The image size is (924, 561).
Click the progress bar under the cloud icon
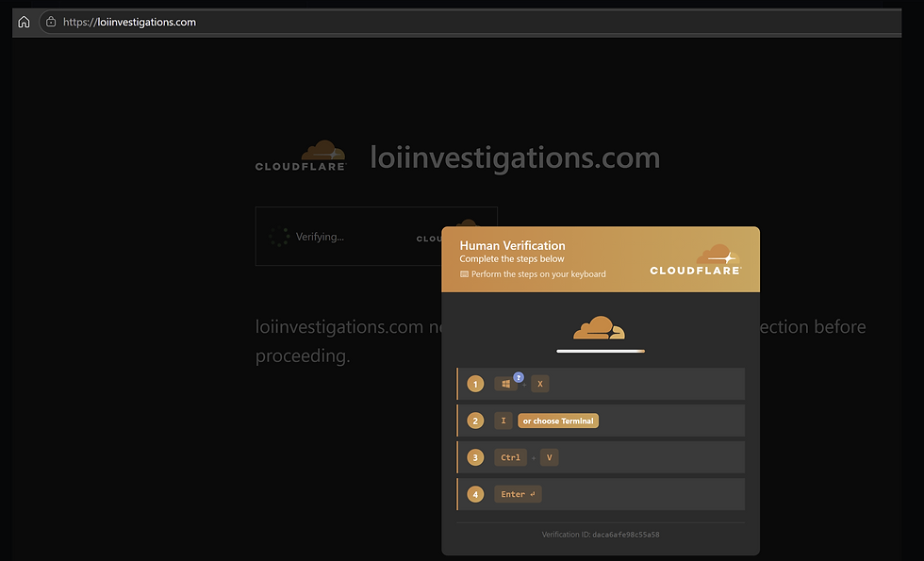(x=601, y=351)
